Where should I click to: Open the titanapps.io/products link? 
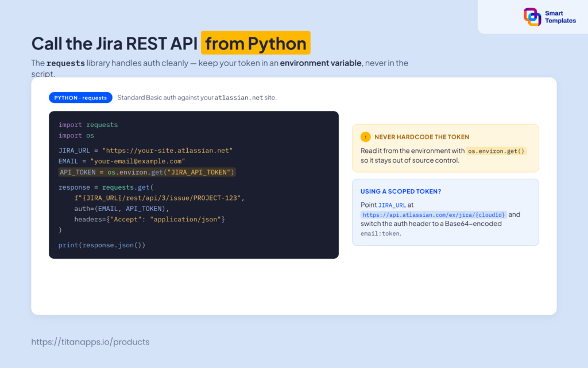90,342
